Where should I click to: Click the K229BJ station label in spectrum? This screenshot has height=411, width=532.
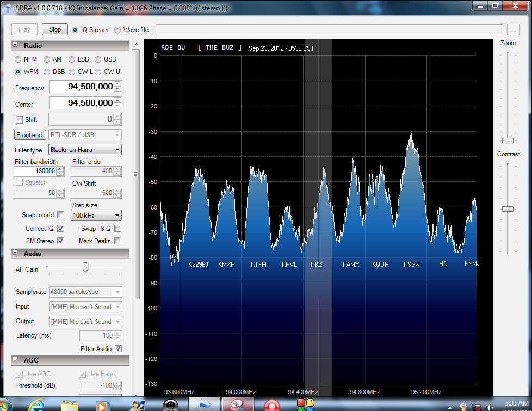point(198,264)
